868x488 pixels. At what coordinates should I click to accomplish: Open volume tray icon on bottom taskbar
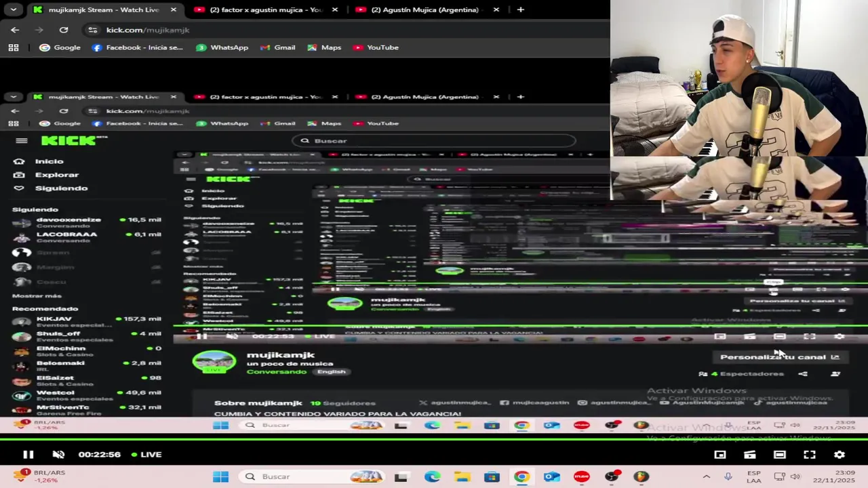[x=795, y=476]
